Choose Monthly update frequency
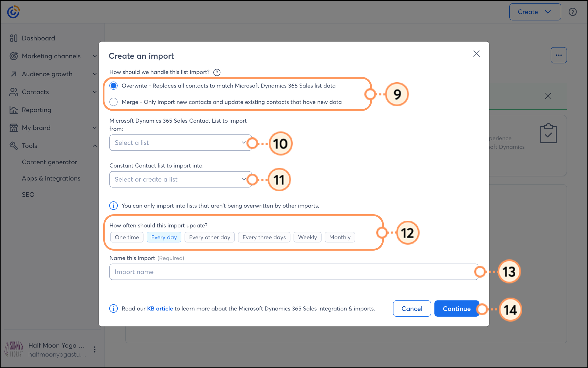Screen dimensions: 588x368 pyautogui.click(x=340, y=237)
